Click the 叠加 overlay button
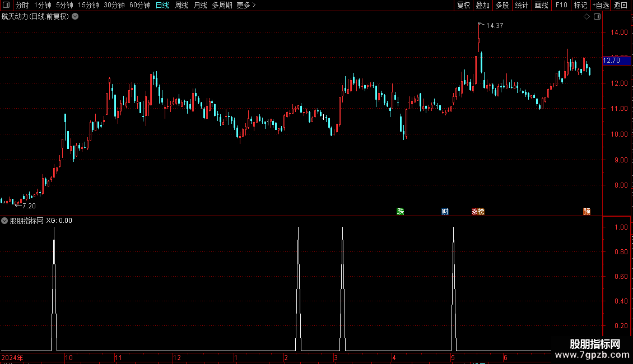The height and width of the screenshot is (364, 633). tap(483, 5)
